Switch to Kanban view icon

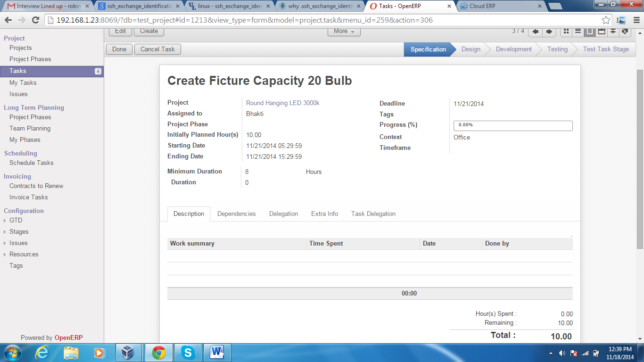coord(566,32)
